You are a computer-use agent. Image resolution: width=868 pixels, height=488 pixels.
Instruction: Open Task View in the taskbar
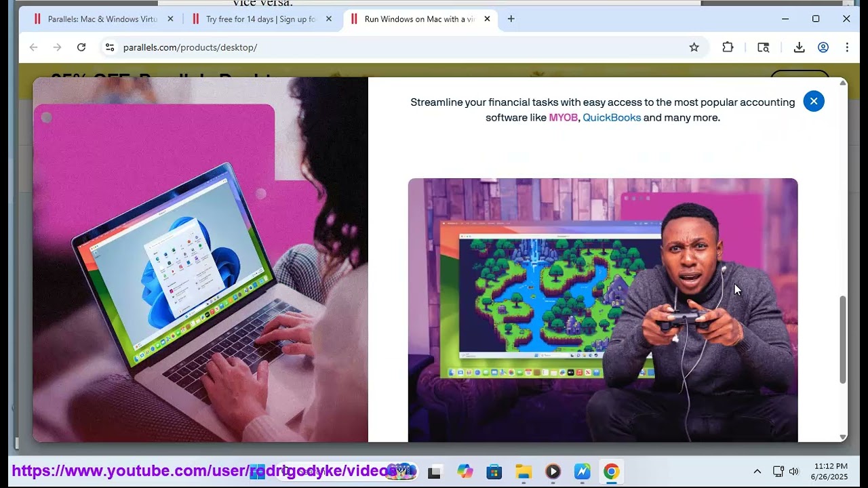[x=435, y=472]
